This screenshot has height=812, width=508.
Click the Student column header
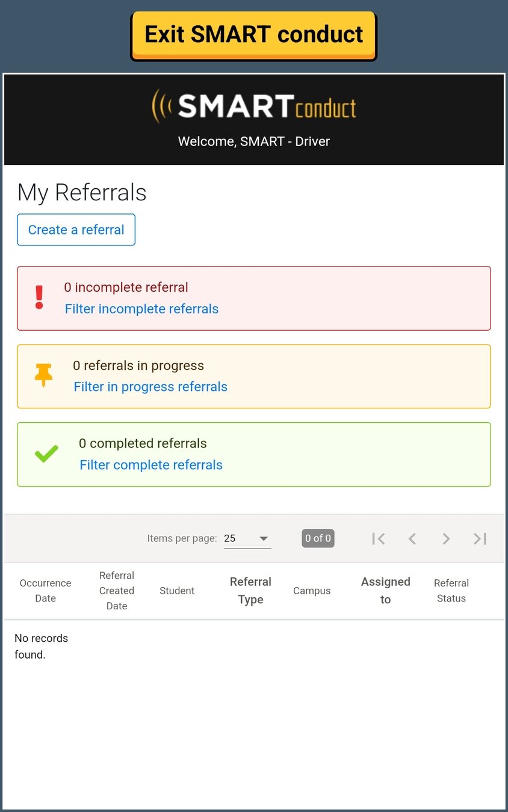pyautogui.click(x=177, y=591)
